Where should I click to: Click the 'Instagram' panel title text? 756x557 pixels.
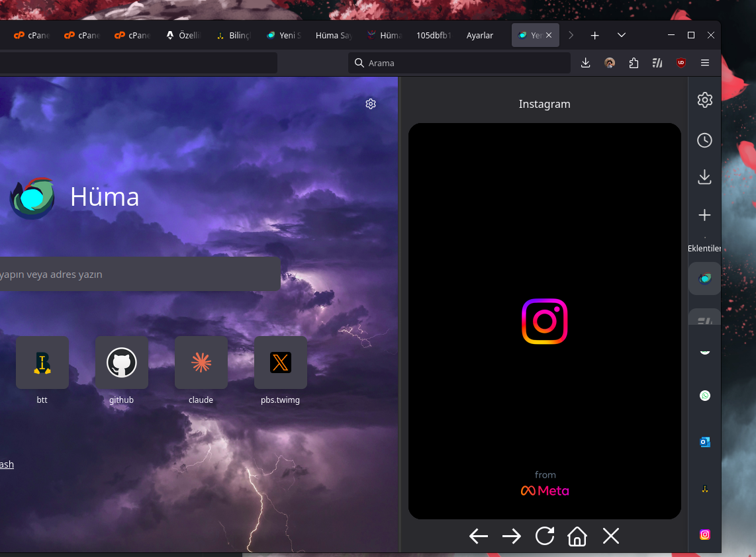click(544, 104)
